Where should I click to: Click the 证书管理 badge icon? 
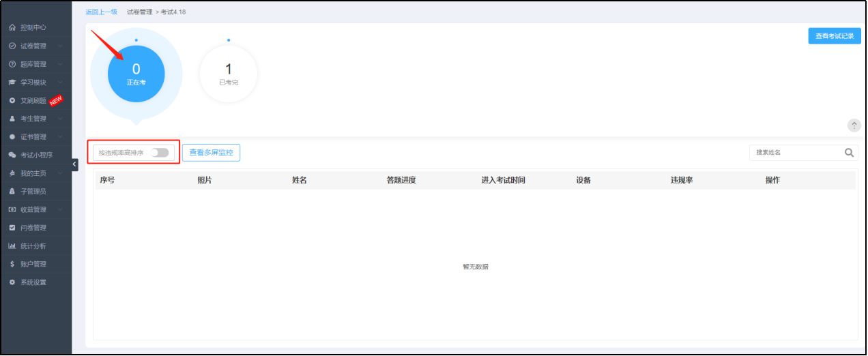point(12,137)
